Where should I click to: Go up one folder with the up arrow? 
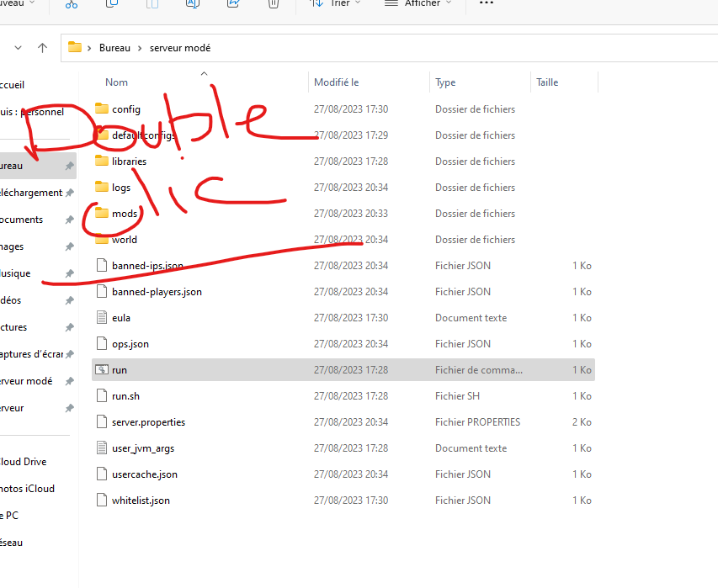pyautogui.click(x=43, y=48)
